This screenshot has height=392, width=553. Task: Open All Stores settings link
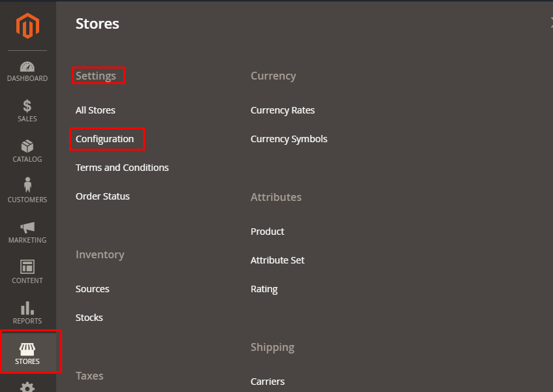[95, 110]
